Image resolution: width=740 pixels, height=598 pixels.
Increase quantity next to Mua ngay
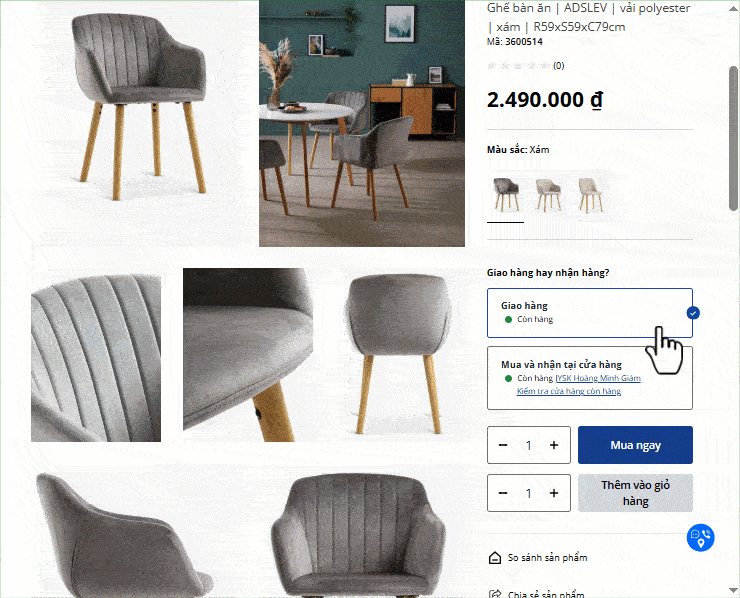pos(554,445)
